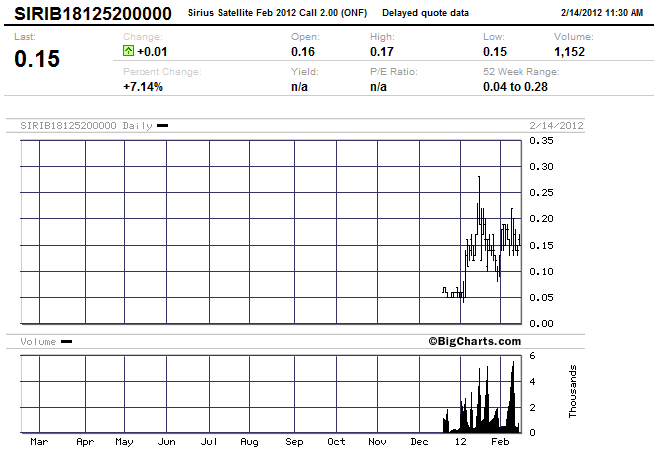The width and height of the screenshot is (659, 459).
Task: Select the ticker symbol SIRIB18125200000 heading
Action: point(93,13)
